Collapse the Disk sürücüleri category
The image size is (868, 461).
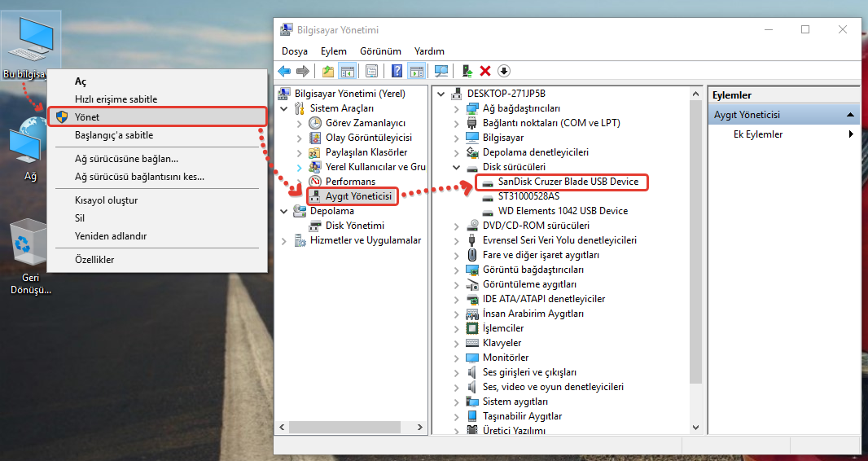pyautogui.click(x=457, y=167)
